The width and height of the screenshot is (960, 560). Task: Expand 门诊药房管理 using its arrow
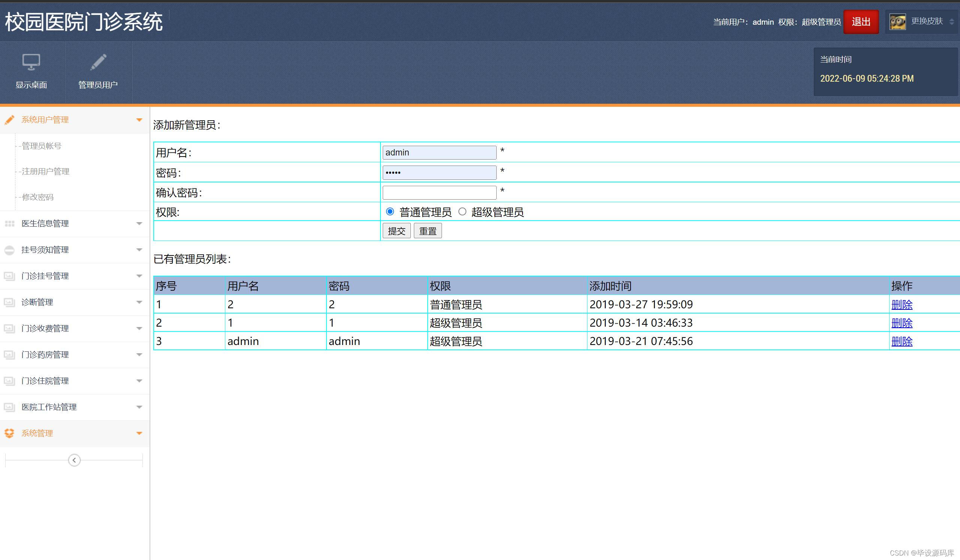(x=139, y=355)
